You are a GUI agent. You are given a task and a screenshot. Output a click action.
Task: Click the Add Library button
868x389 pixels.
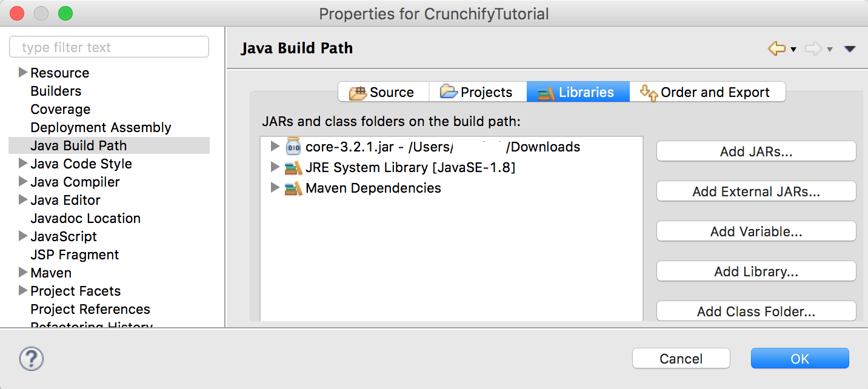(756, 271)
